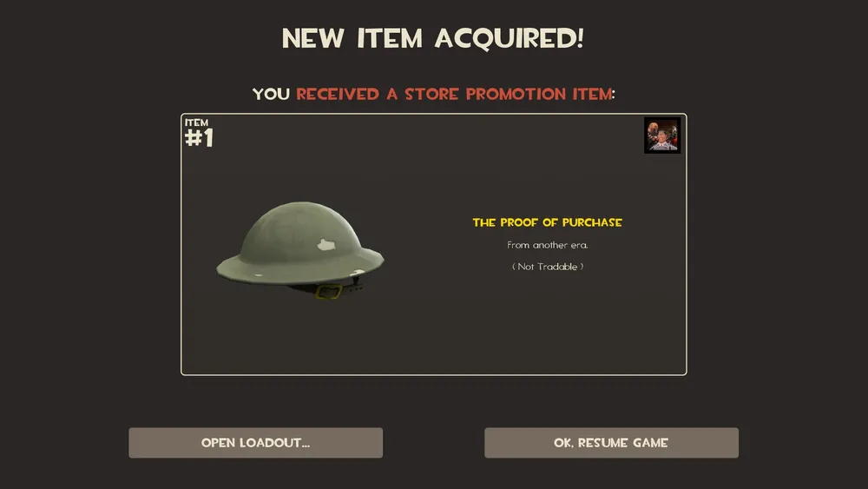Click the word "YOU" in the subtitle
The image size is (868, 489).
coord(271,94)
